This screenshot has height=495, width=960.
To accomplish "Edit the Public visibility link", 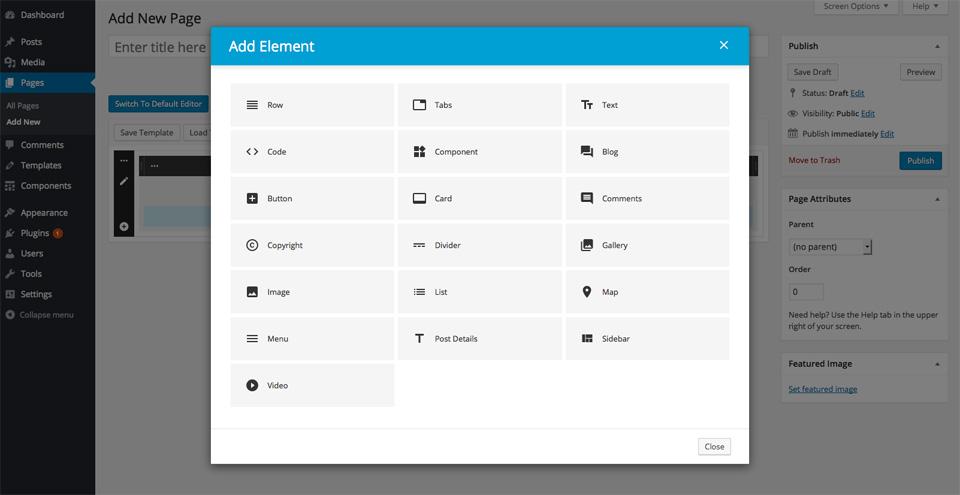I will pyautogui.click(x=868, y=113).
